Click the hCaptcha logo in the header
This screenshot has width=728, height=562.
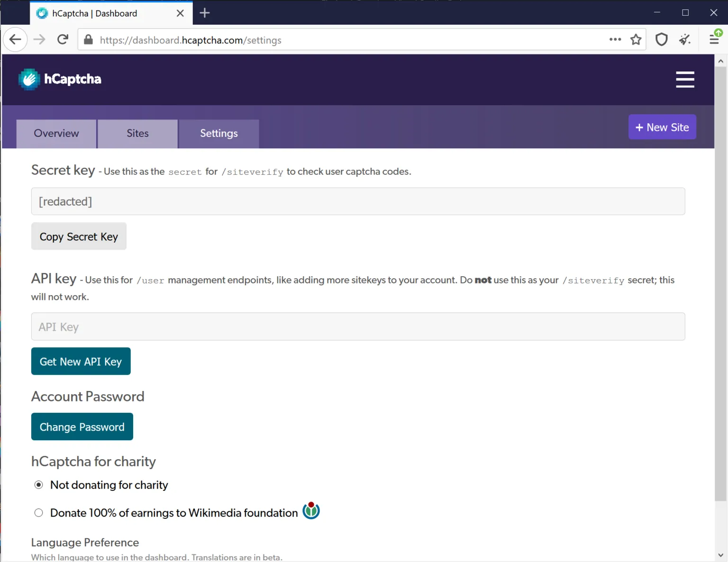coord(59,79)
